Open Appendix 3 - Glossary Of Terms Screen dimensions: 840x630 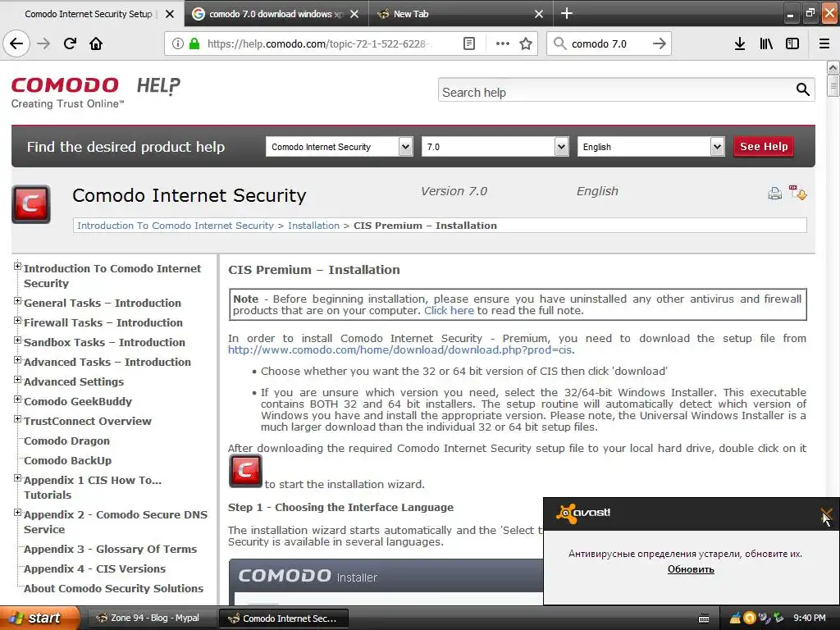click(111, 549)
